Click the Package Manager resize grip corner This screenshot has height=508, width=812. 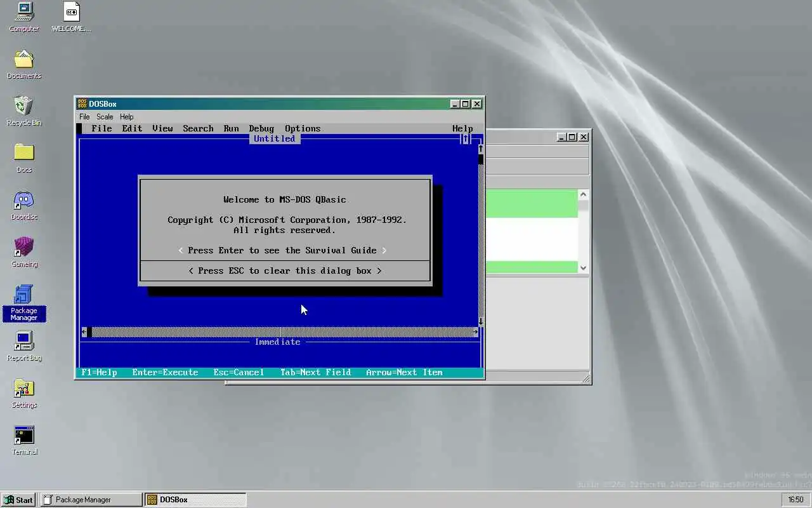(586, 378)
